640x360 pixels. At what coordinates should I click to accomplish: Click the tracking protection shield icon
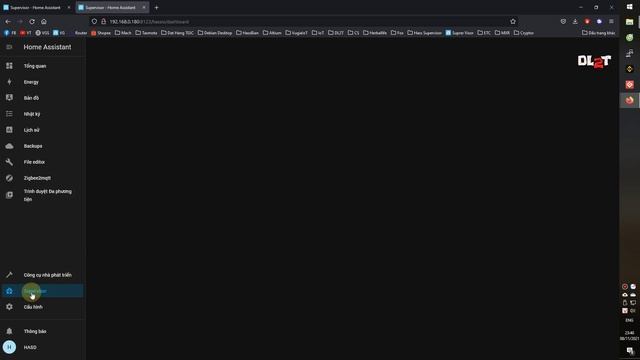point(94,21)
